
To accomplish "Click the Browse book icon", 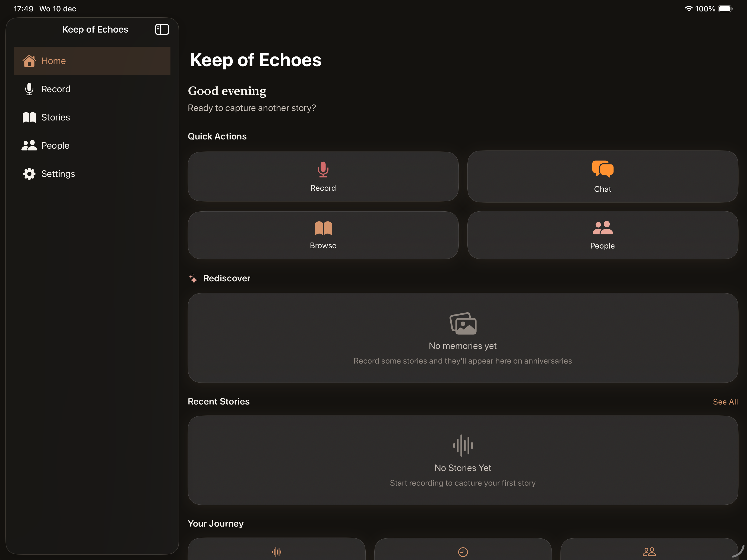I will pyautogui.click(x=323, y=228).
